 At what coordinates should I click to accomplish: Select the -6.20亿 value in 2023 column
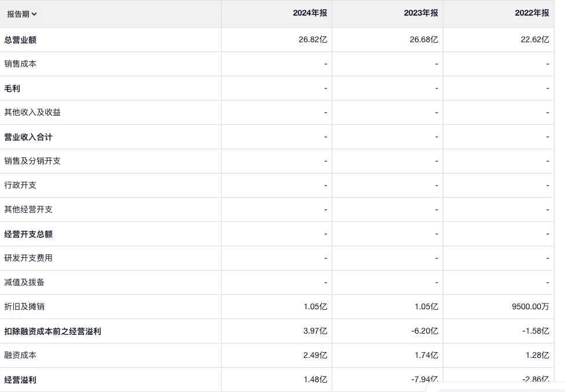point(424,331)
